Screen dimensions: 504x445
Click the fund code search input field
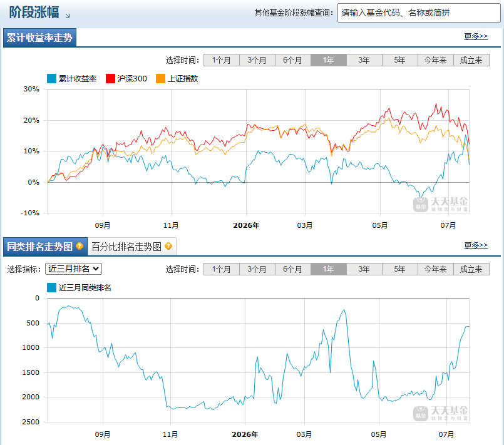tap(419, 13)
